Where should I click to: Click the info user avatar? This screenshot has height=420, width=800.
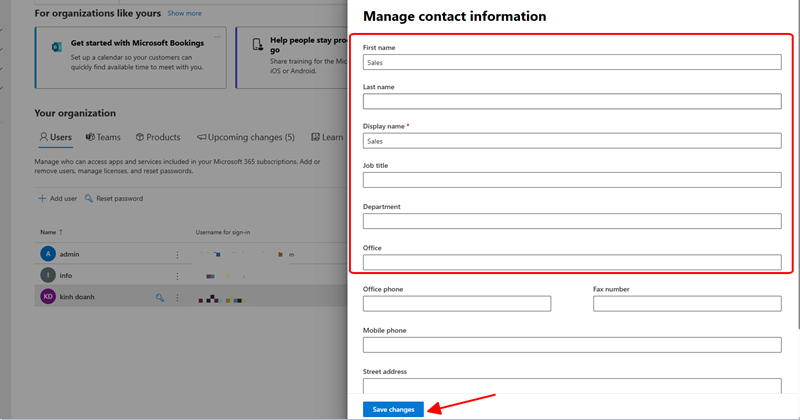coord(47,275)
